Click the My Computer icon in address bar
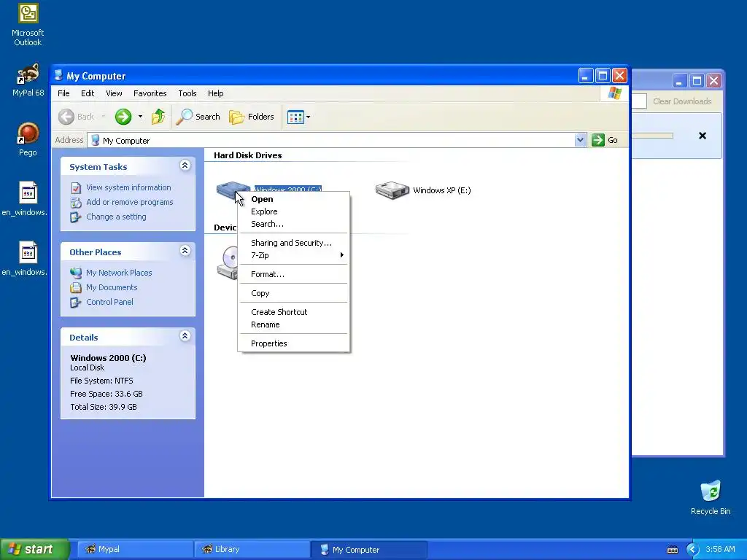Screen dimensions: 747x560 (x=96, y=141)
